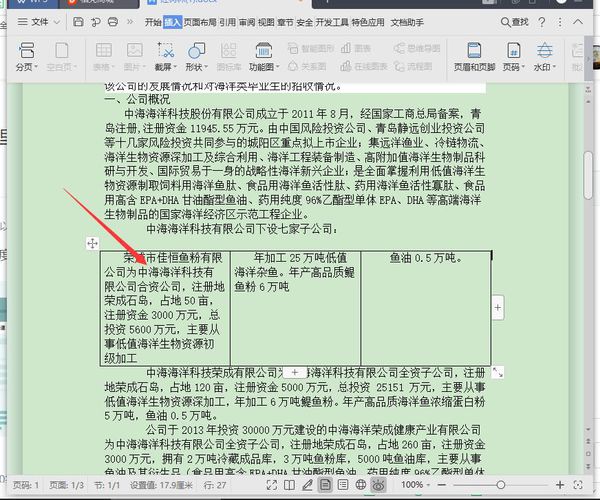The width and height of the screenshot is (600, 500).
Task: Click the 空白页 blank page icon
Action: point(62,50)
